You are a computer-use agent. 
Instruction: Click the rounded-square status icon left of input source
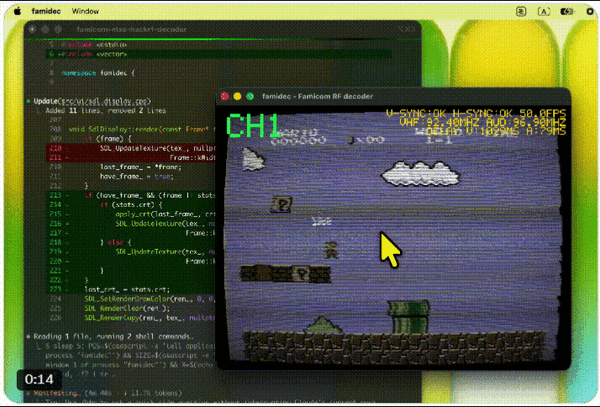[521, 11]
